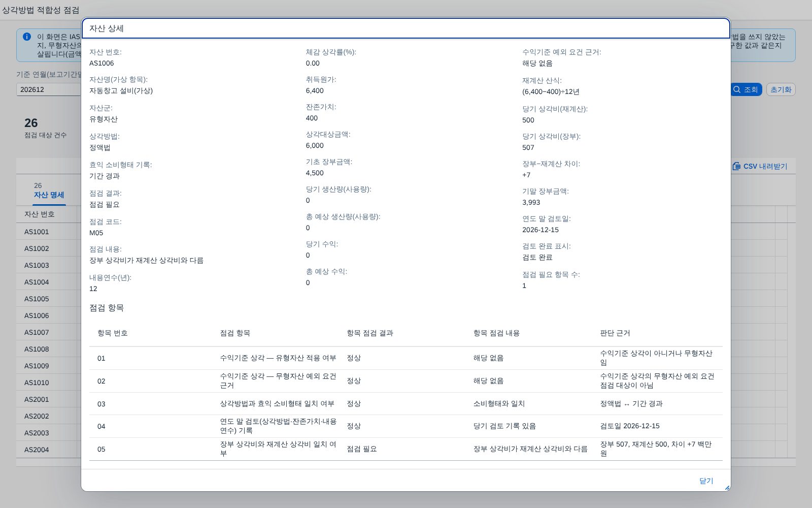Image resolution: width=812 pixels, height=508 pixels.
Task: Select row AS1003 in background table
Action: [48, 265]
